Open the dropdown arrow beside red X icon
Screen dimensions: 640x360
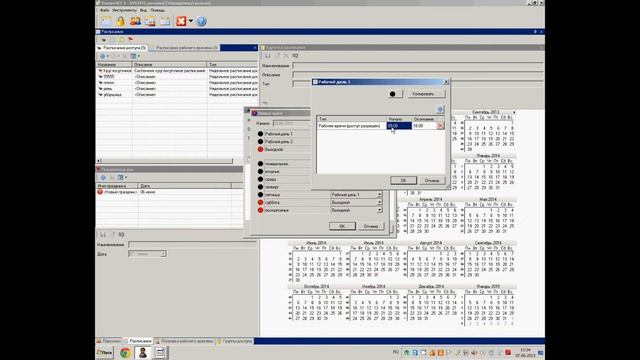pos(191,21)
